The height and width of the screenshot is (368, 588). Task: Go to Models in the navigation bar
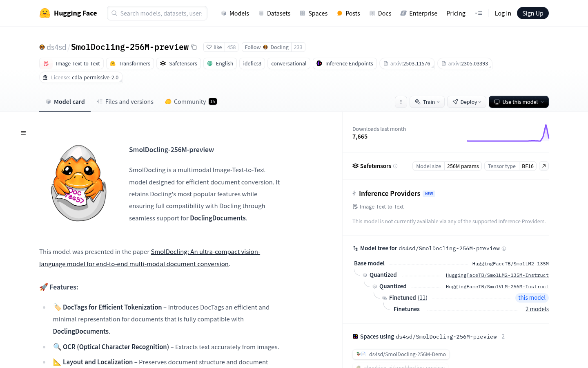click(x=235, y=13)
